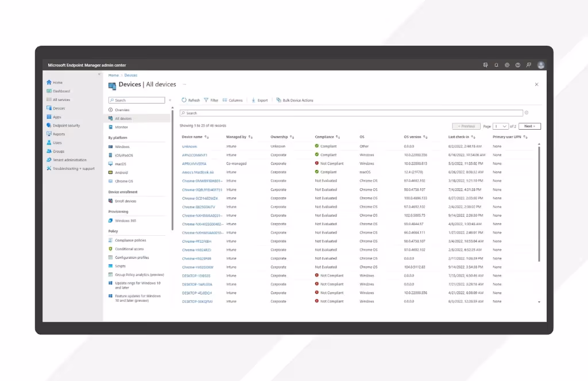
Task: Open device APN2COMANT1
Action: (x=195, y=155)
